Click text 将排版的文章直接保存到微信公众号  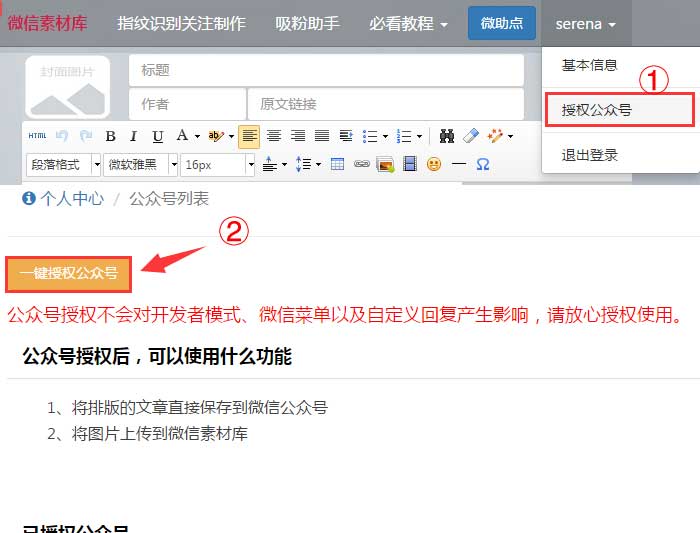[x=200, y=408]
